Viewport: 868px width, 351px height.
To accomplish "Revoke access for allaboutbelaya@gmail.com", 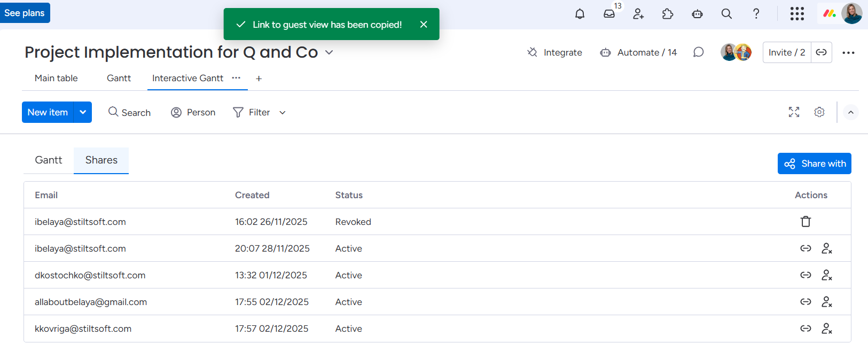I will click(827, 302).
